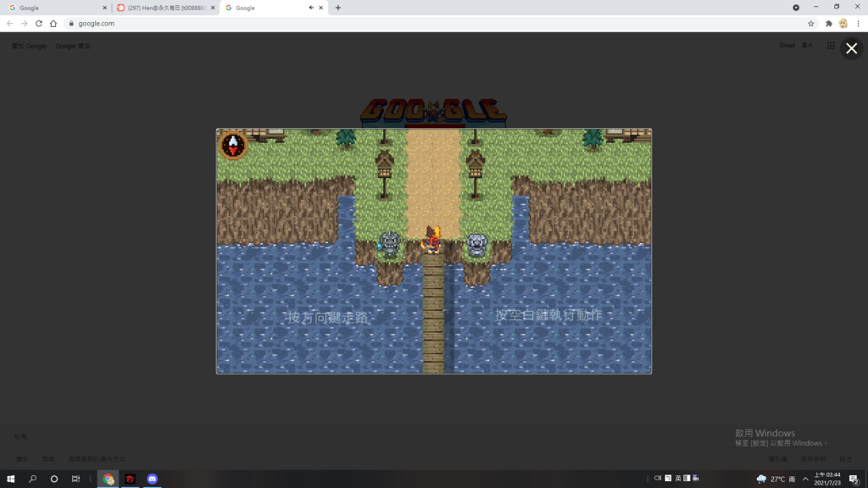
Task: Click the compass badge in the game
Action: click(x=233, y=146)
